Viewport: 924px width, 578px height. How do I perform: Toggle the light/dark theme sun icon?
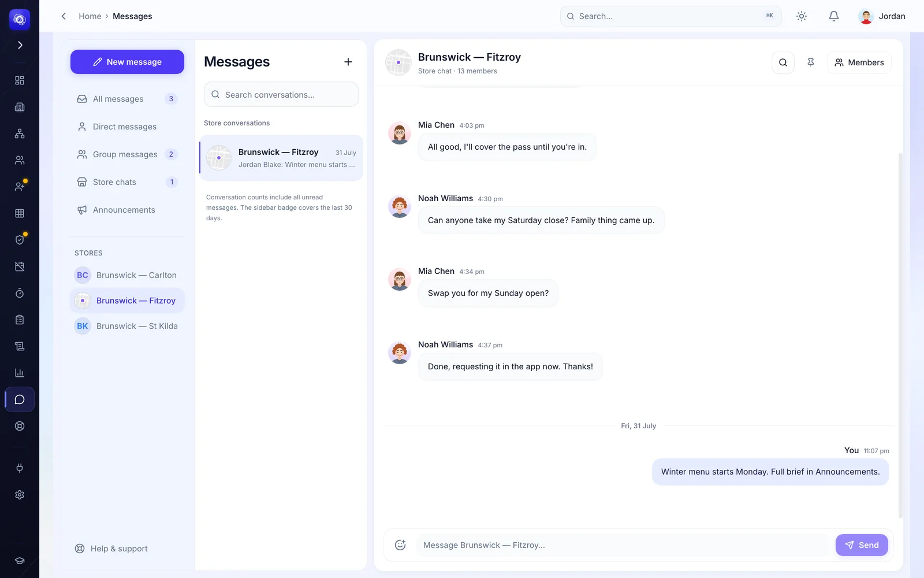click(802, 16)
